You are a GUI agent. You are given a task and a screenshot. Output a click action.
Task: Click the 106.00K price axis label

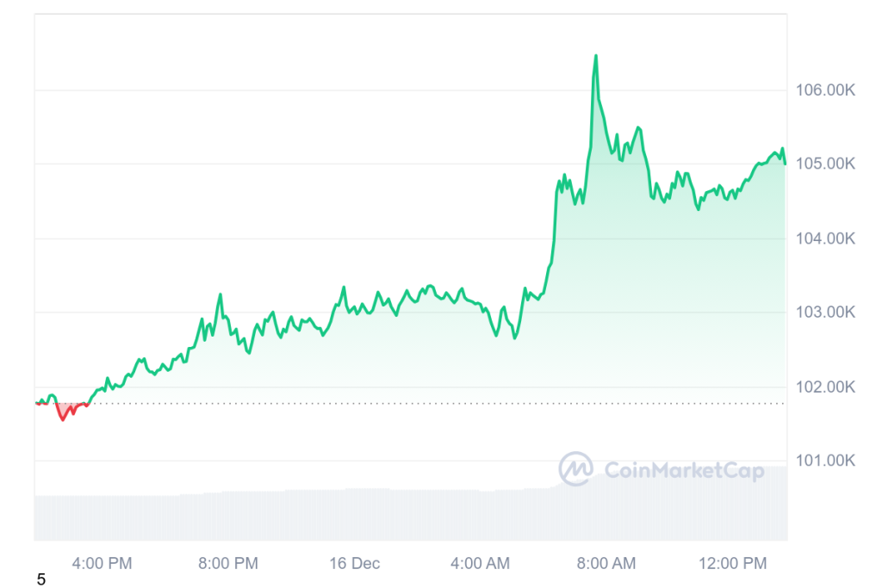[x=826, y=90]
